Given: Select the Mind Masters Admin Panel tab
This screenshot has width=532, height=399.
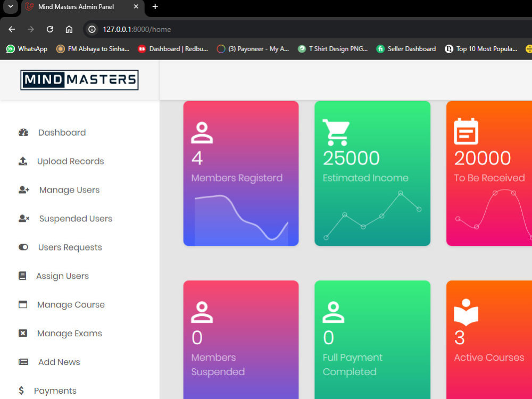Looking at the screenshot, I should coord(83,7).
